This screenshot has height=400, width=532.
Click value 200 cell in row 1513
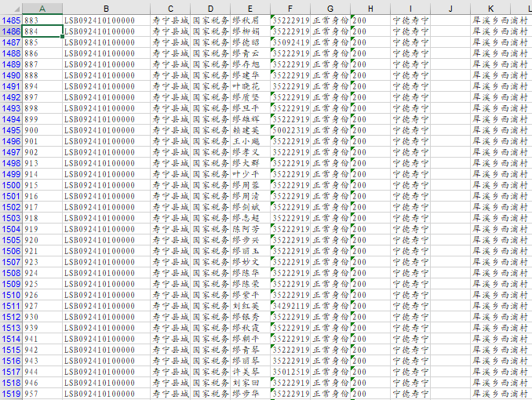coord(370,328)
